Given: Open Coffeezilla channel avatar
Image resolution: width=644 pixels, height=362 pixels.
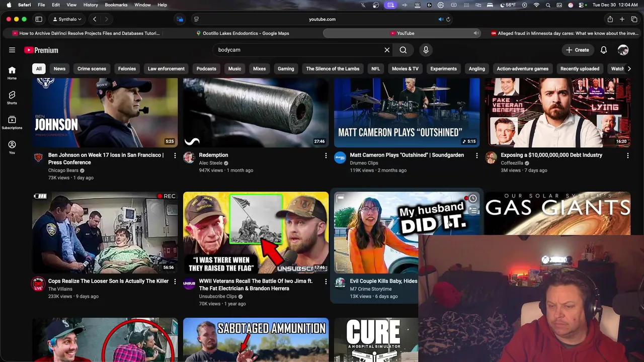Looking at the screenshot, I should pyautogui.click(x=491, y=157).
